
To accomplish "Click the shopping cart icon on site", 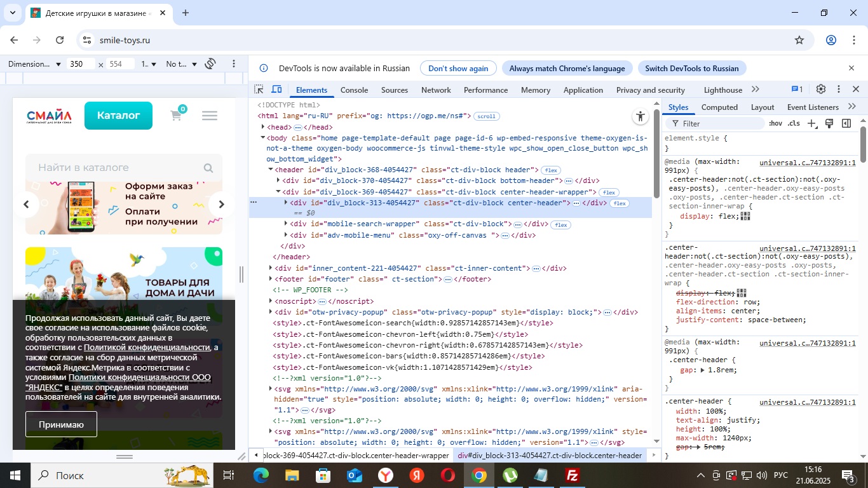I will tap(177, 116).
